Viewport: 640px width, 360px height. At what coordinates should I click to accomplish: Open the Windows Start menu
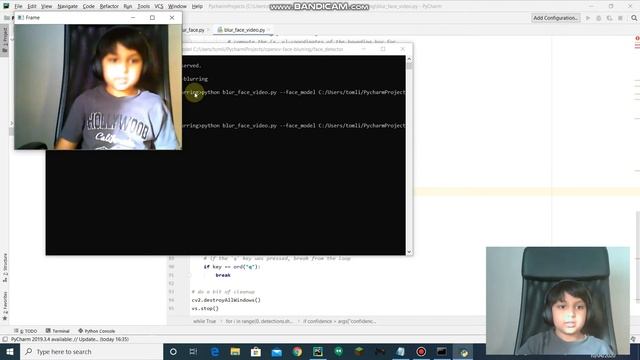[10, 351]
